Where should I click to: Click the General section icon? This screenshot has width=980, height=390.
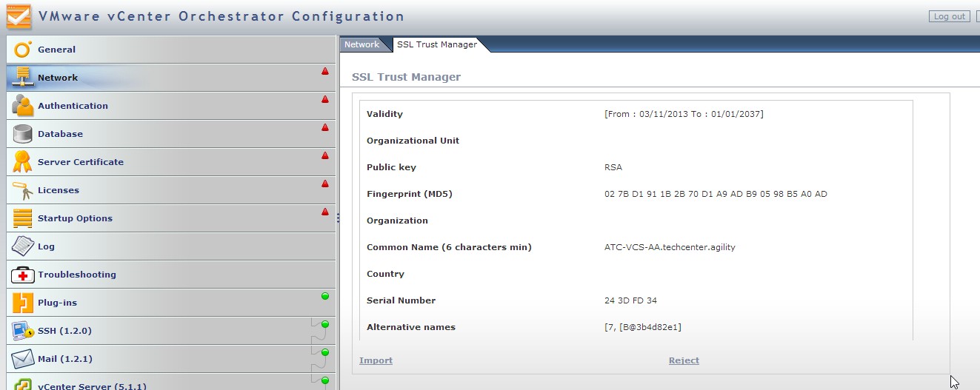[x=23, y=50]
